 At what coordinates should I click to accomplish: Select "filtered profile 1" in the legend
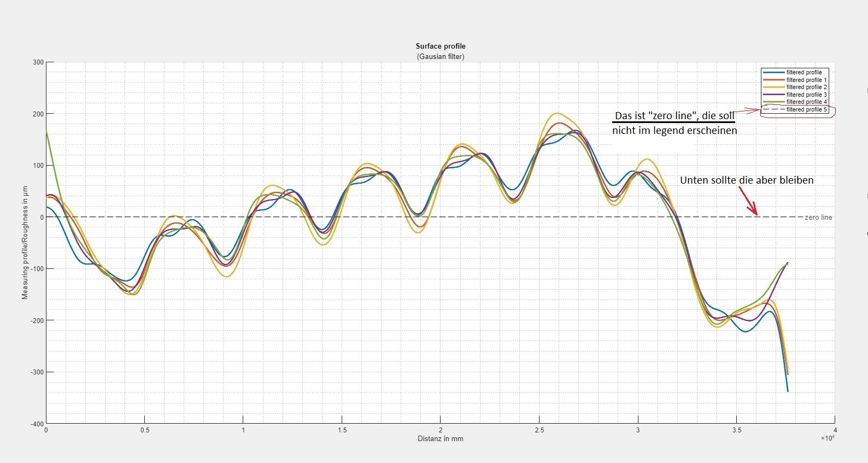point(806,80)
